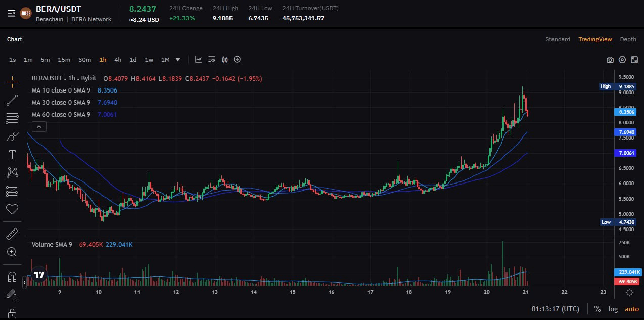Open the indicators chart icon
The image size is (644, 320).
point(199,59)
